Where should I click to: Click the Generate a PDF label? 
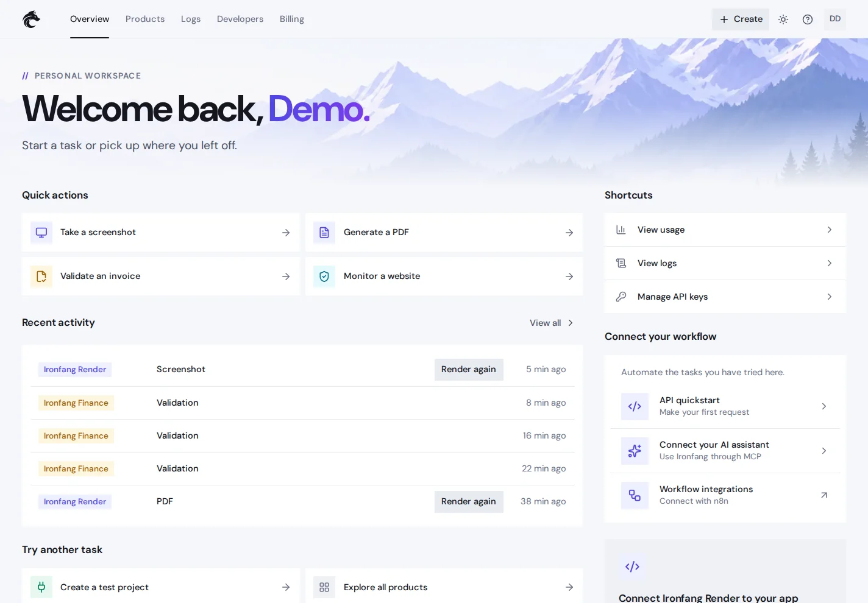pyautogui.click(x=376, y=232)
